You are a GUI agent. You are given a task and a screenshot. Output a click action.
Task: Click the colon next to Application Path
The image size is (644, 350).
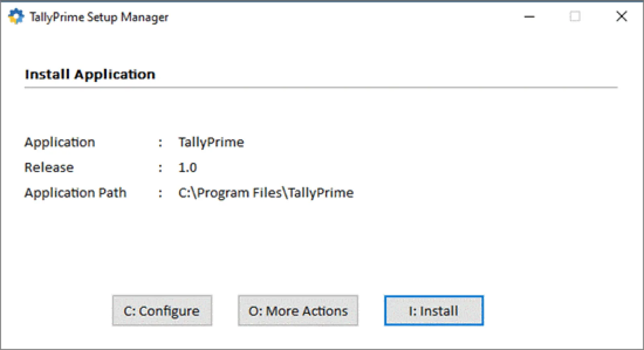(x=160, y=193)
